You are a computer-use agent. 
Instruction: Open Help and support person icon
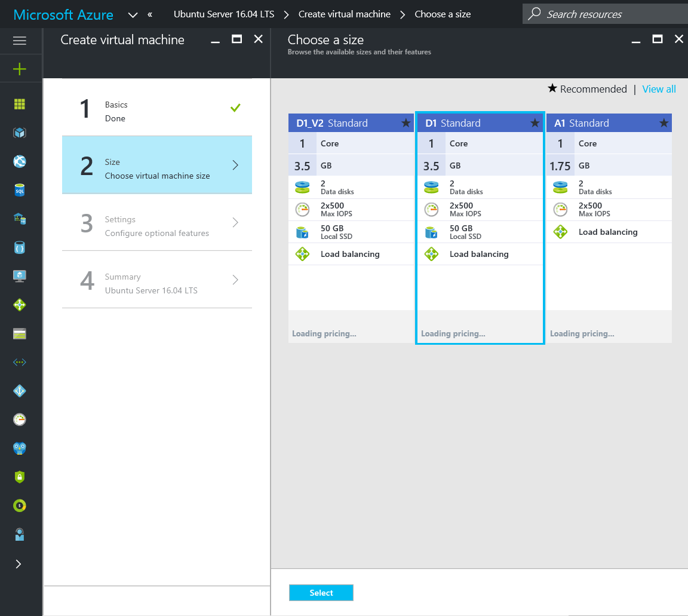coord(19,534)
